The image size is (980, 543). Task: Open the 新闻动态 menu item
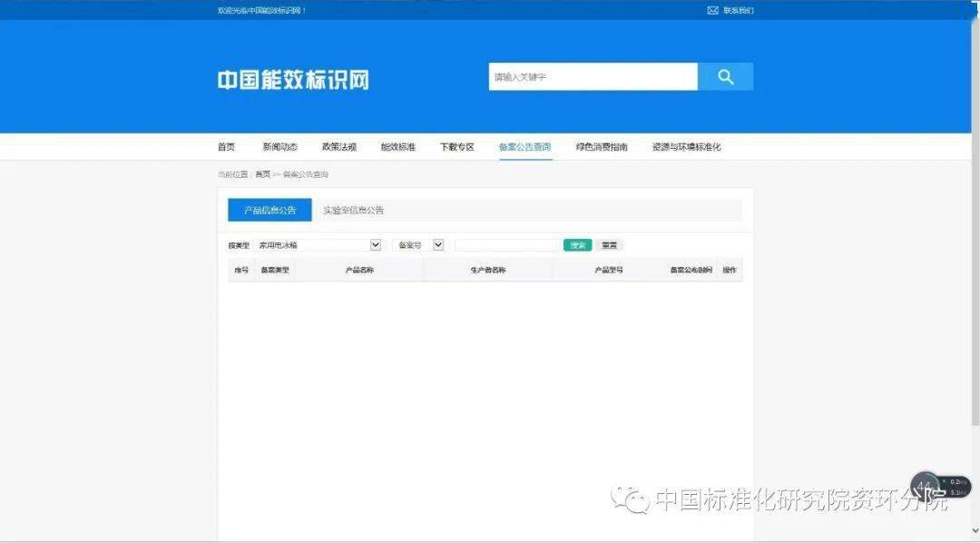[x=280, y=147]
